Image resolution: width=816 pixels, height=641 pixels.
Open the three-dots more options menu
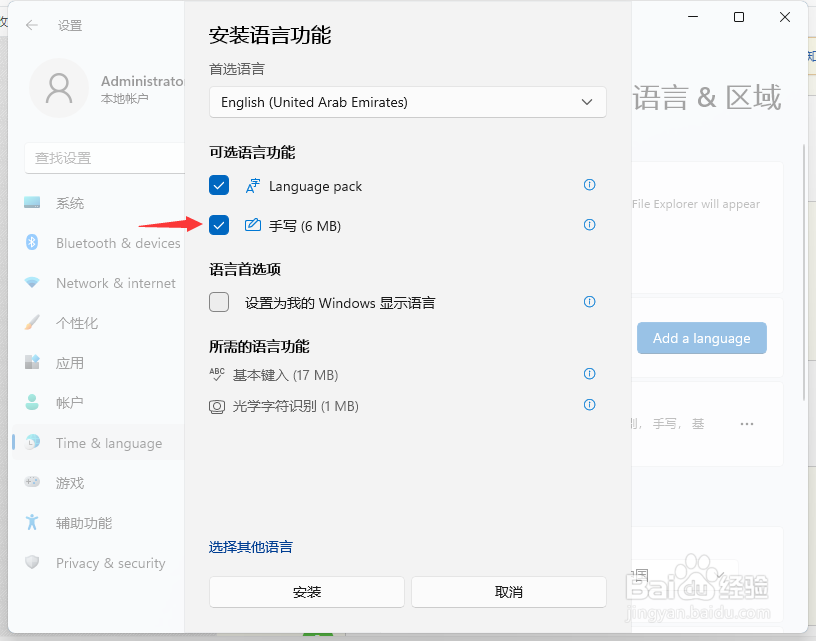(747, 424)
